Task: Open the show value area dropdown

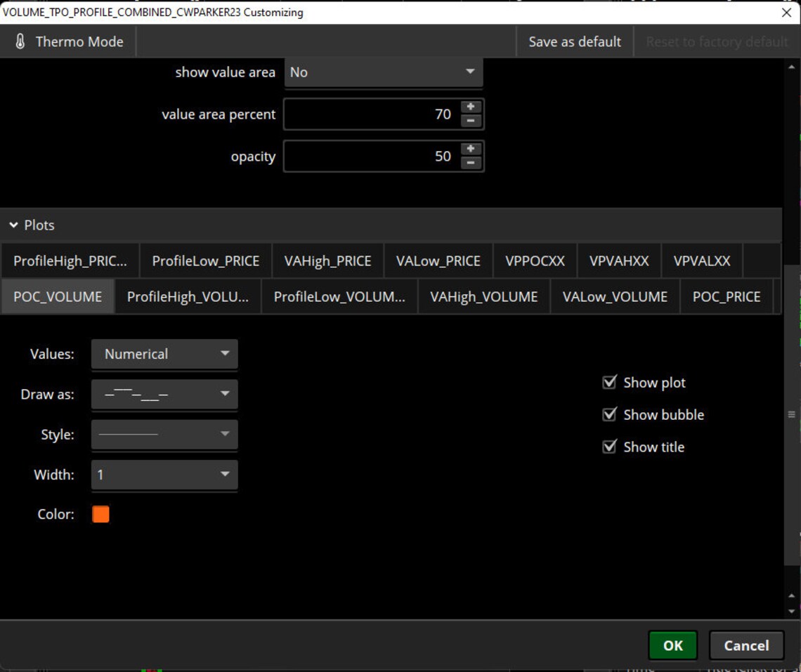Action: pos(383,72)
